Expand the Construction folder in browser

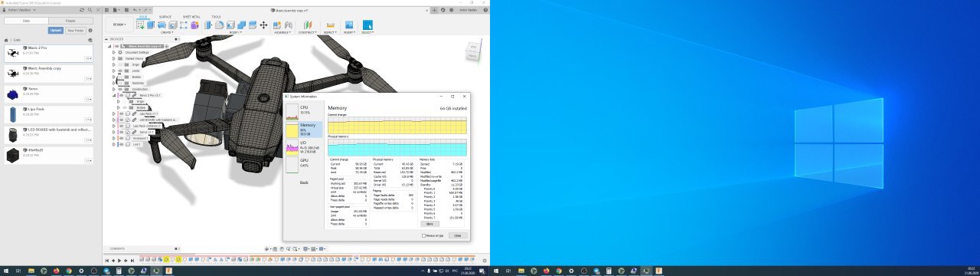point(113,89)
